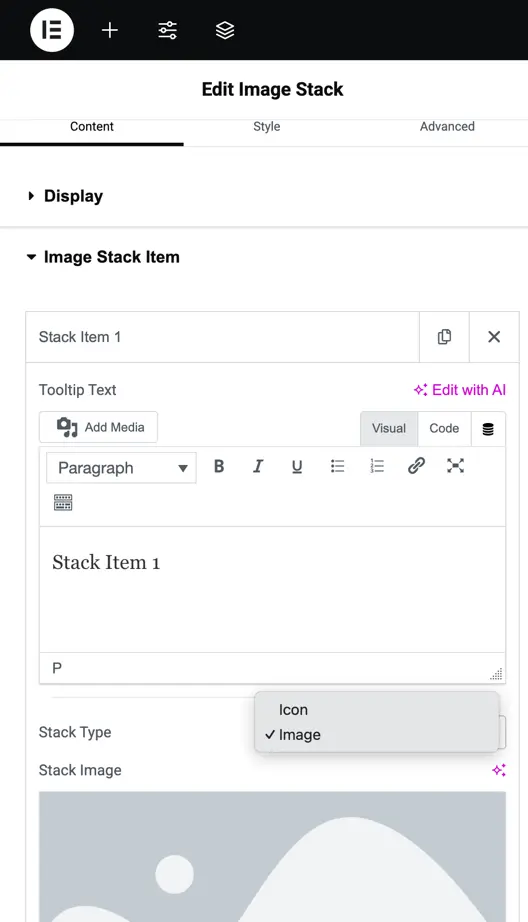Click the Elementor logo icon
The width and height of the screenshot is (528, 922).
[x=52, y=30]
